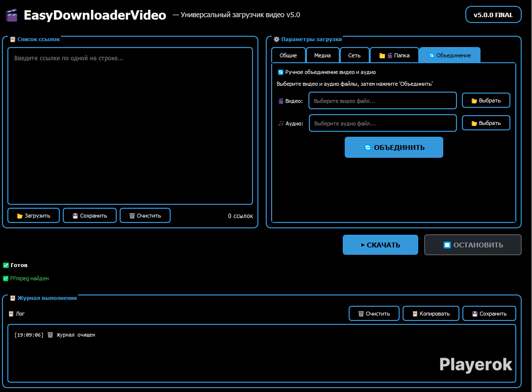This screenshot has width=532, height=392.
Task: Switch to the Папка tab
Action: [395, 55]
